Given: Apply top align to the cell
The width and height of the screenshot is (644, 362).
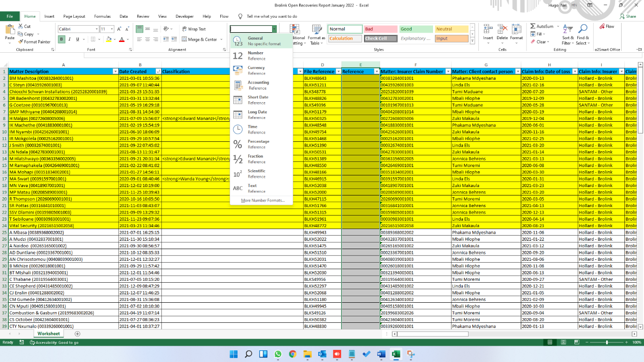Looking at the screenshot, I should tap(140, 29).
